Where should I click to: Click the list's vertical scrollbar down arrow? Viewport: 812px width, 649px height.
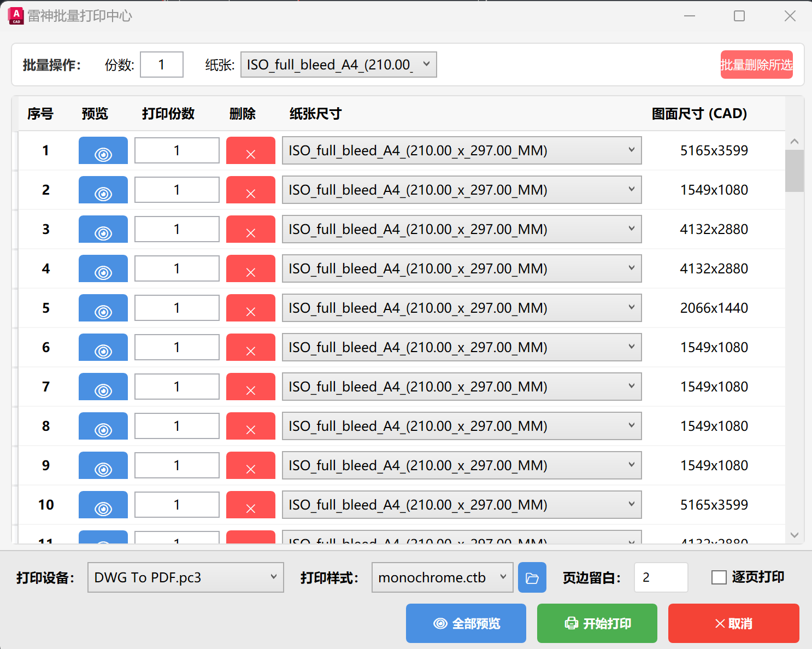pyautogui.click(x=795, y=535)
